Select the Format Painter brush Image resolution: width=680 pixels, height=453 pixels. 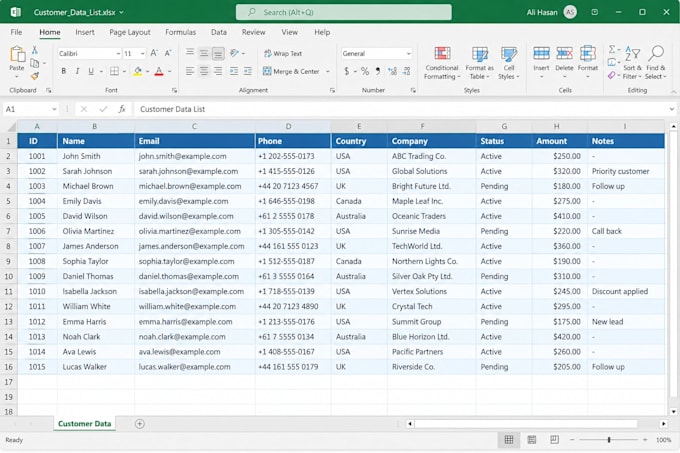coord(35,76)
